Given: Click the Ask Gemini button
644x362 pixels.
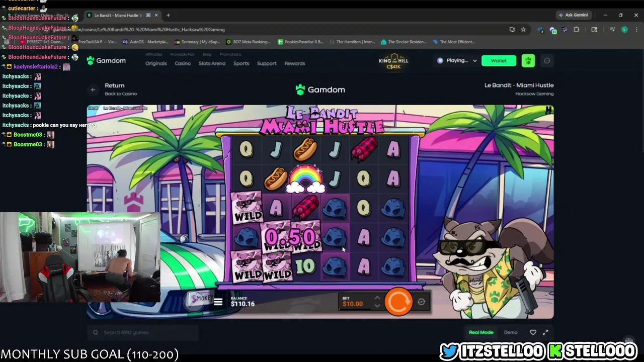Looking at the screenshot, I should tap(573, 15).
